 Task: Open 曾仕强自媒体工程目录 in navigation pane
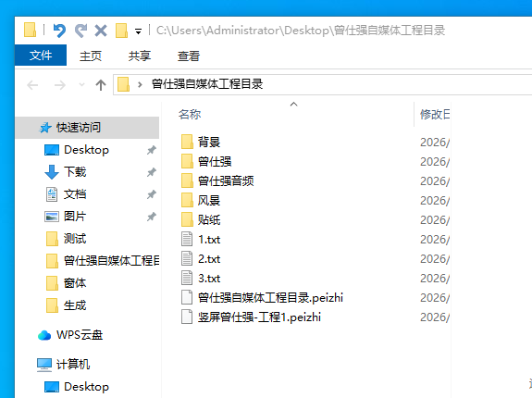point(112,261)
